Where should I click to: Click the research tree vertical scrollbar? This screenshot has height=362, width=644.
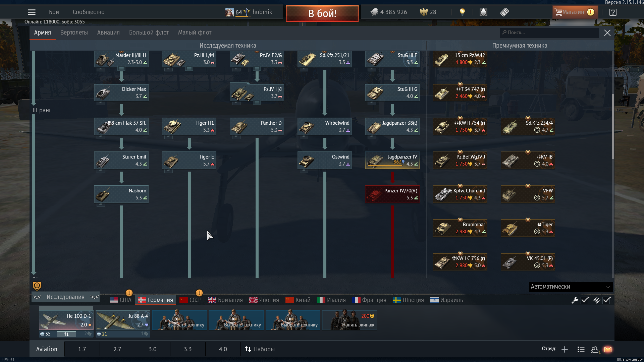[612, 127]
